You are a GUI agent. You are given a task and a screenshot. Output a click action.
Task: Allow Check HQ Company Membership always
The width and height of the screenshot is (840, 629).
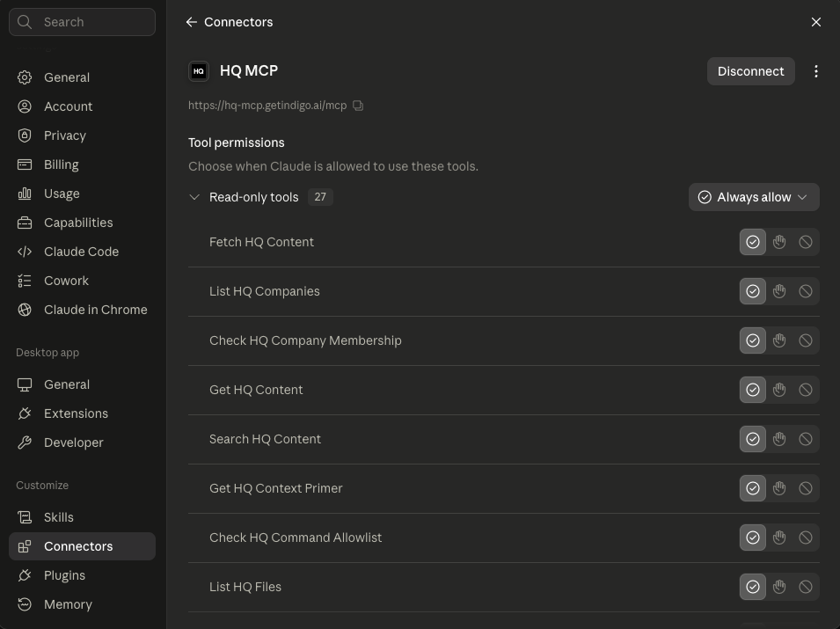pyautogui.click(x=753, y=340)
